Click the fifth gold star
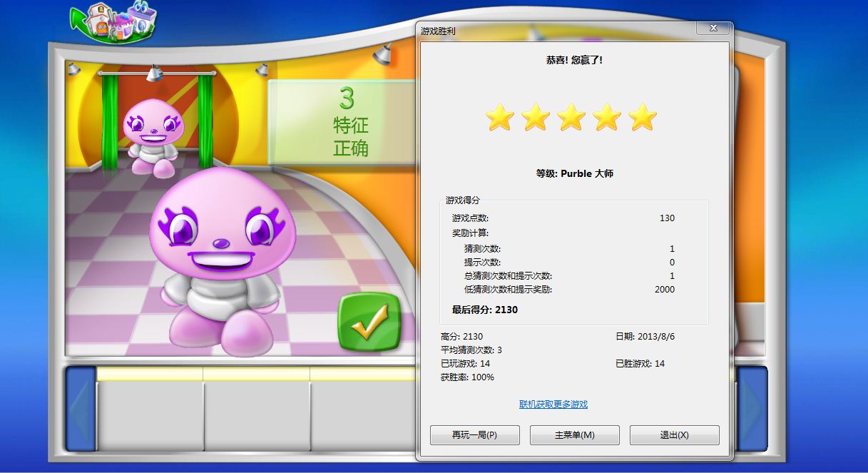Image resolution: width=868 pixels, height=473 pixels. point(643,117)
